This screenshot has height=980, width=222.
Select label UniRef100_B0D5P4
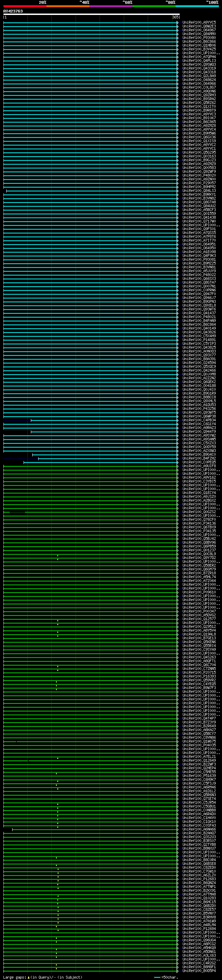(x=199, y=971)
